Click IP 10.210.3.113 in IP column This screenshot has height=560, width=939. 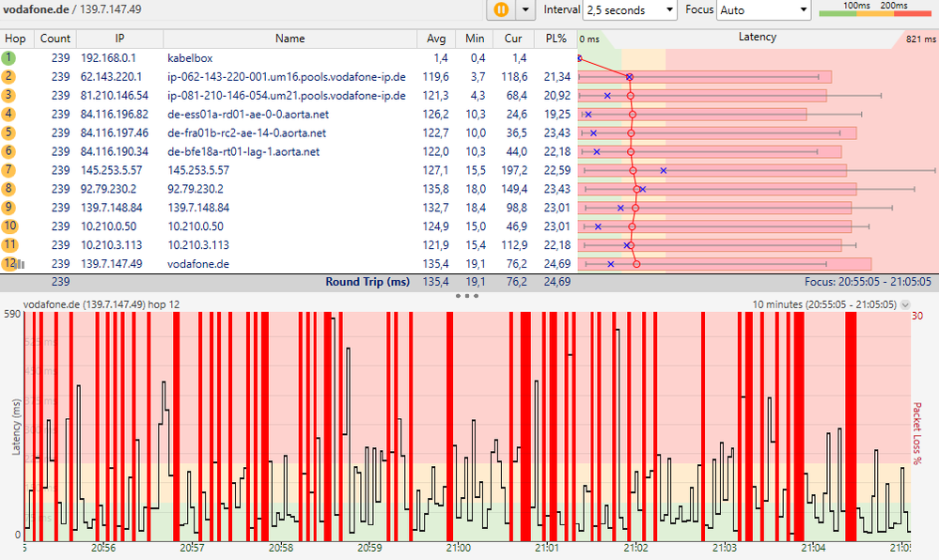[111, 245]
